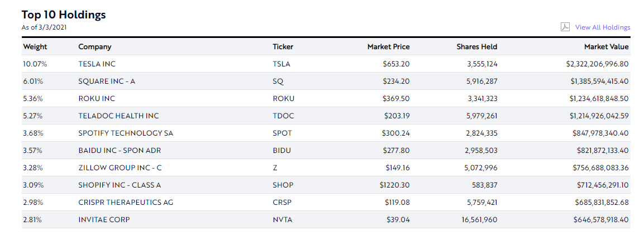Click Teladoc Health Inc in the table
Viewport: 644px width, 235px height.
(118, 116)
